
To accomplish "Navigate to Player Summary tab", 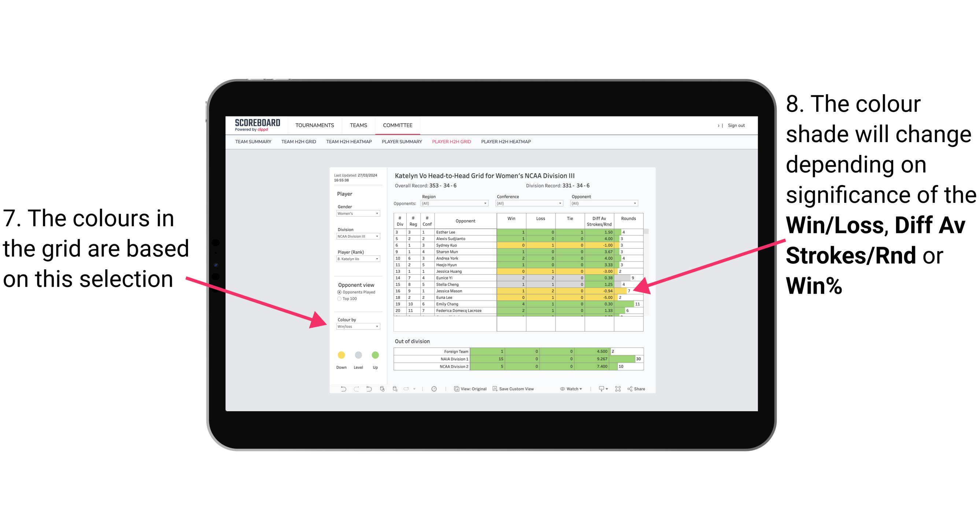I will 400,144.
